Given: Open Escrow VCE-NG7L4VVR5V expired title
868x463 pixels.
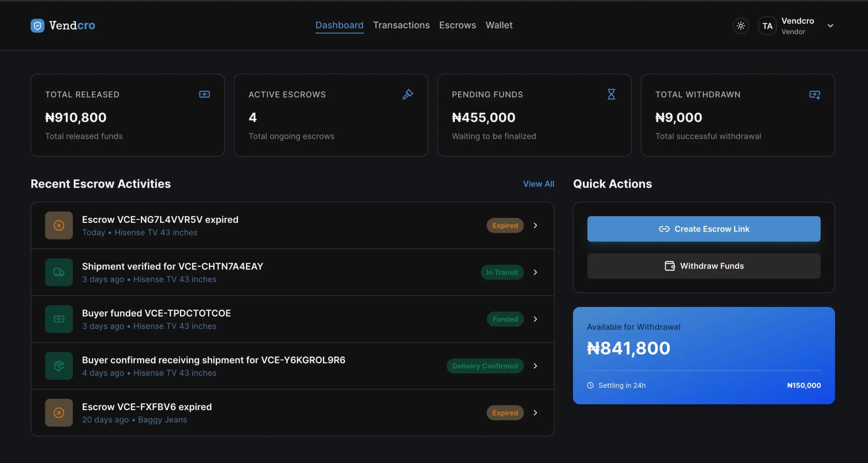Looking at the screenshot, I should tap(160, 219).
